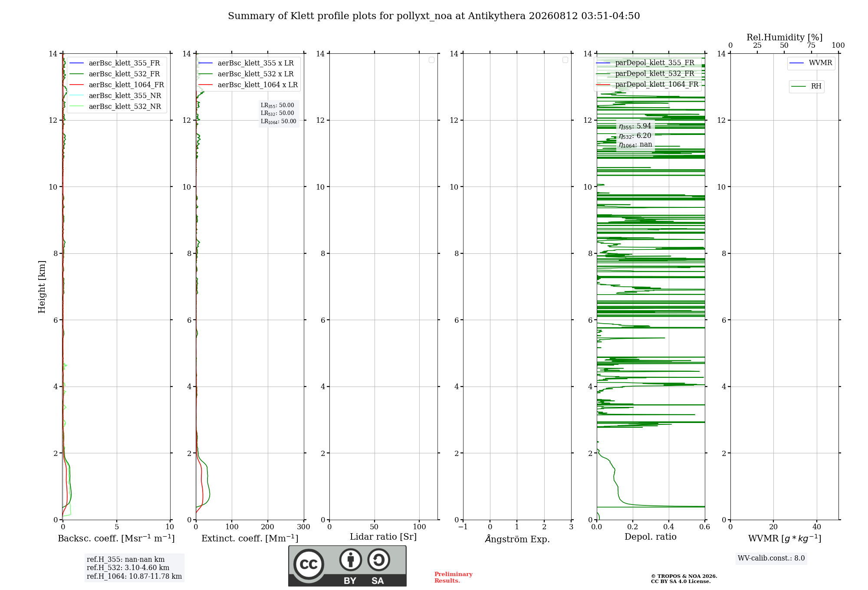This screenshot has height=590, width=868.
Task: Click the Extinct. coeff. axis label
Action: [x=250, y=538]
